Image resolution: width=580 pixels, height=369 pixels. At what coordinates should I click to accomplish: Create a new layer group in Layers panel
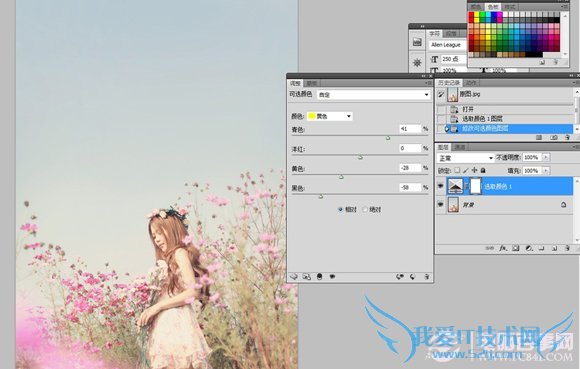point(542,248)
